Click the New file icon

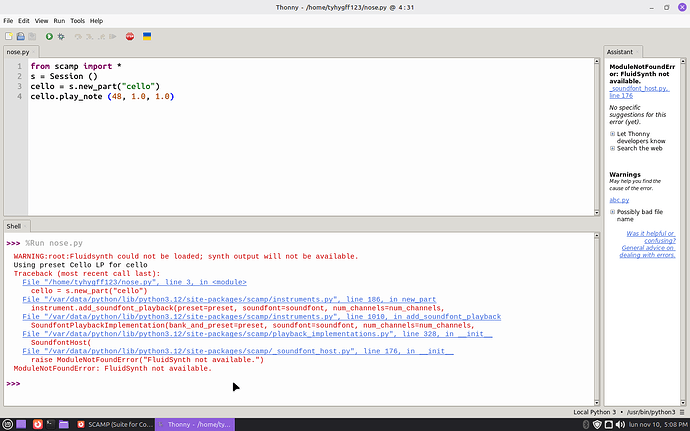click(x=9, y=36)
